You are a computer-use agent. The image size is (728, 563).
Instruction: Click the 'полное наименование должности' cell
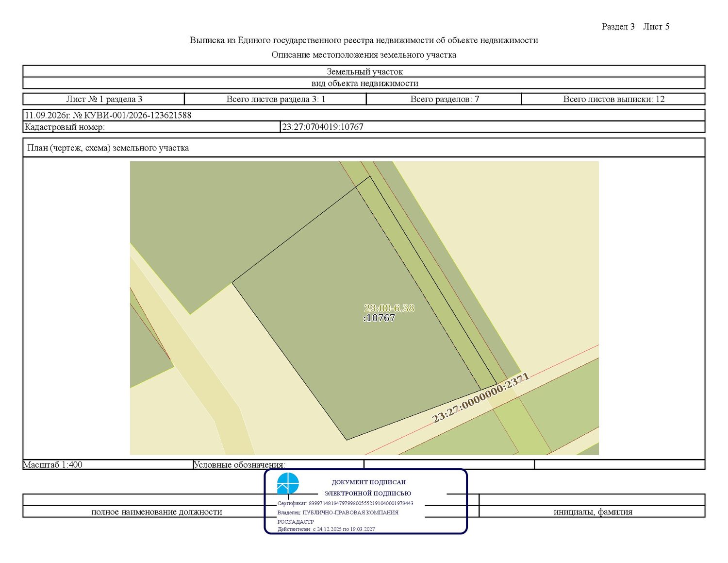click(157, 512)
